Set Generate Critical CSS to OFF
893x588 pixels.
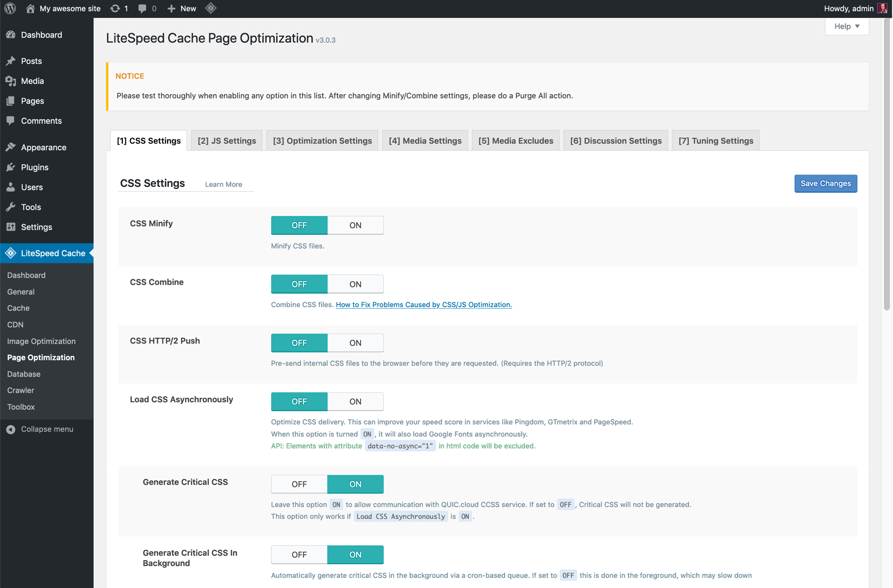[299, 484]
